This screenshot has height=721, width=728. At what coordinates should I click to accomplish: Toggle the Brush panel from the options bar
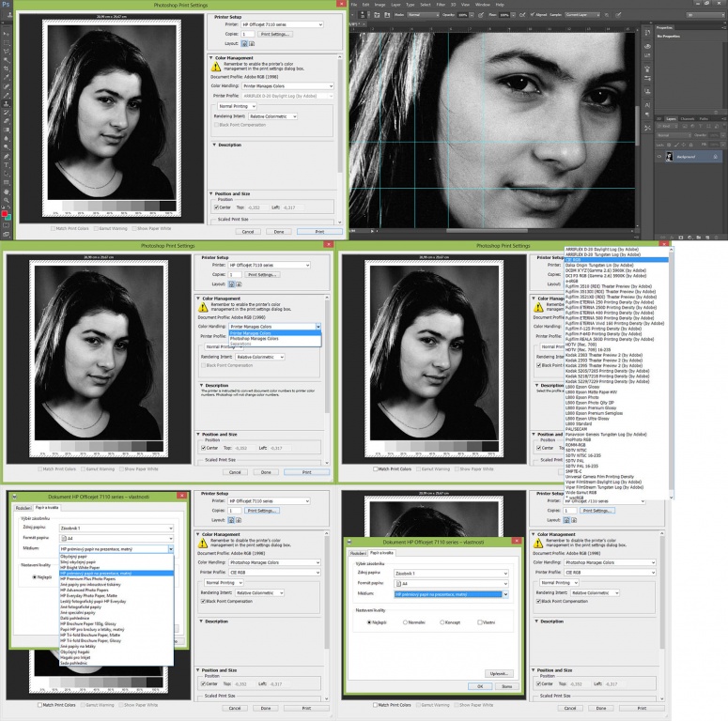[378, 15]
